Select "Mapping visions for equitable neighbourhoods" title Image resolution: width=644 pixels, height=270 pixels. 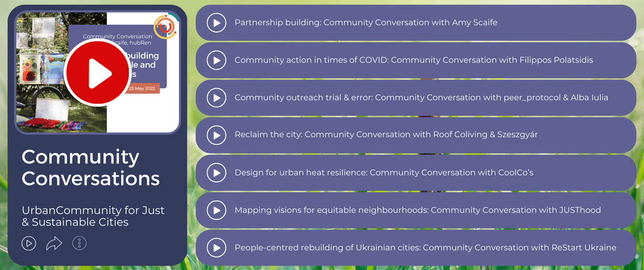(x=417, y=210)
